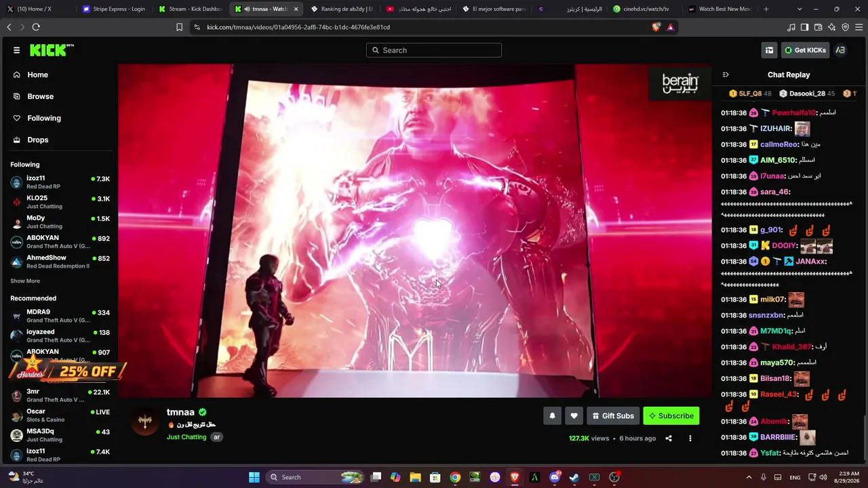Open KLO25 channel in Following
Screen dimensions: 868x488
click(60, 202)
